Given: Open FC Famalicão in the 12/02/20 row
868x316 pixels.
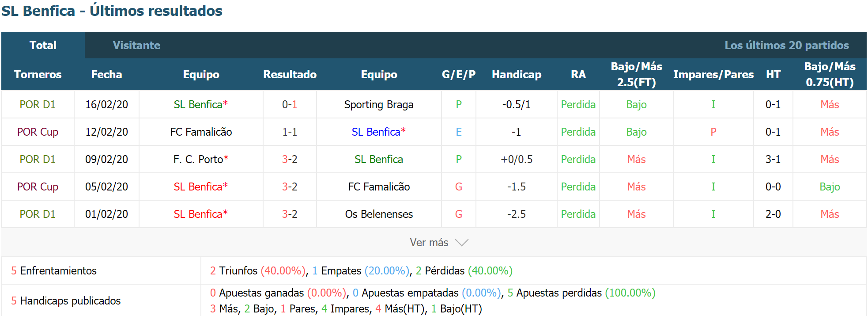Looking at the screenshot, I should 201,132.
